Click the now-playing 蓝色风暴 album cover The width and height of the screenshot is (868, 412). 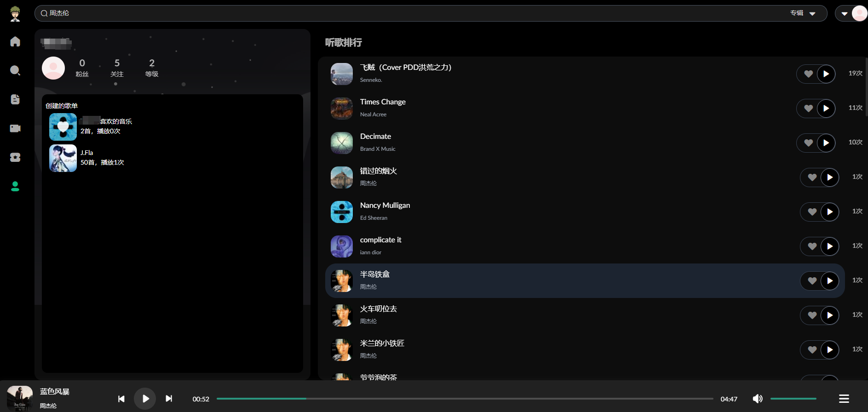20,399
